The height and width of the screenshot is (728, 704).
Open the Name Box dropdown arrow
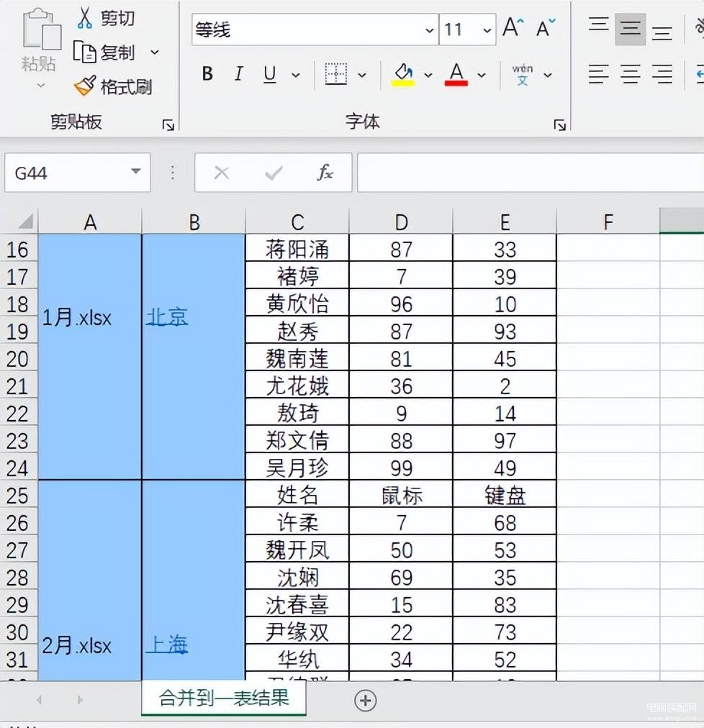click(x=135, y=172)
